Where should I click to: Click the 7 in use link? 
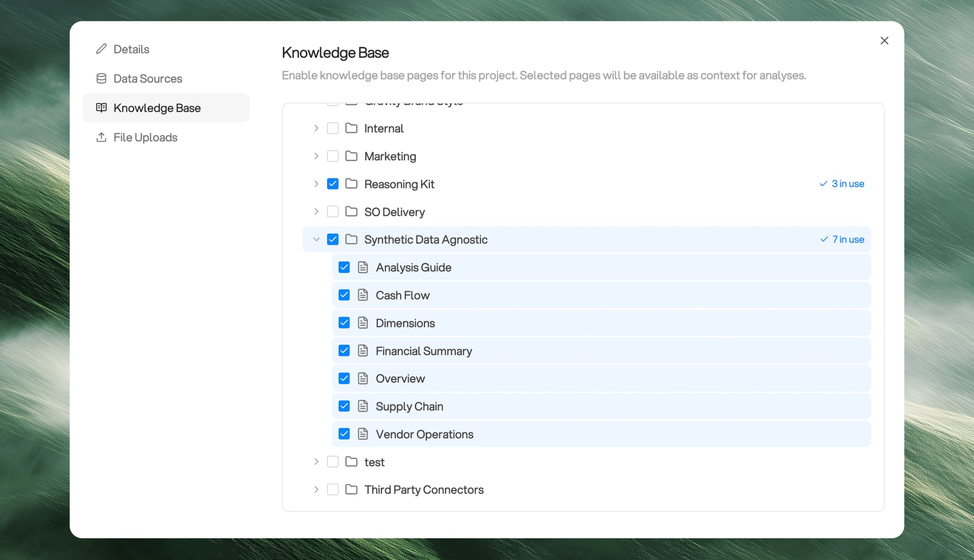pyautogui.click(x=842, y=239)
